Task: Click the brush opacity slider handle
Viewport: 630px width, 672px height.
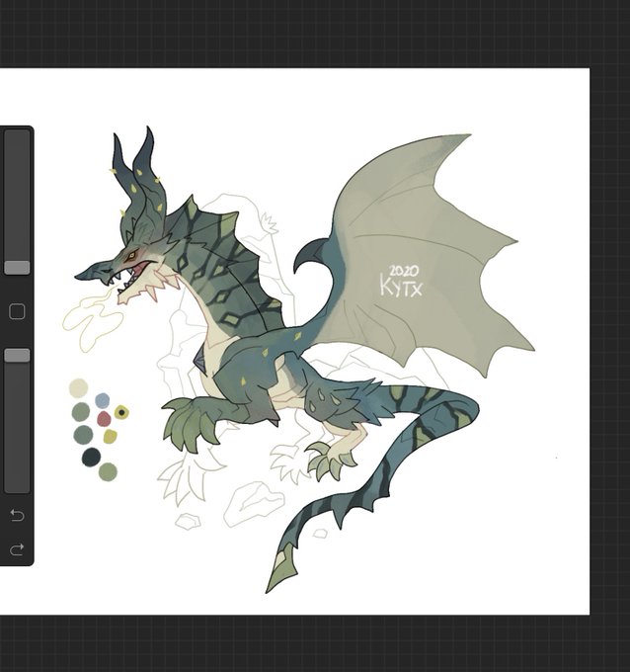Action: click(17, 356)
